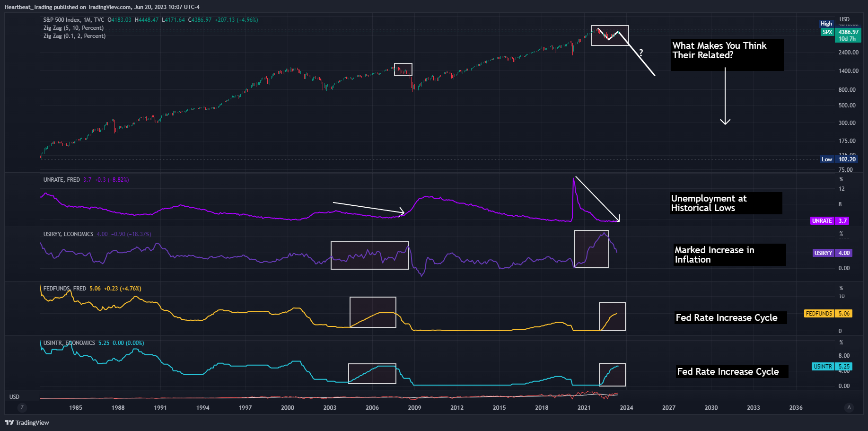Click the 'Marked Increase in Inflation' note
The width and height of the screenshot is (868, 431).
[729, 255]
